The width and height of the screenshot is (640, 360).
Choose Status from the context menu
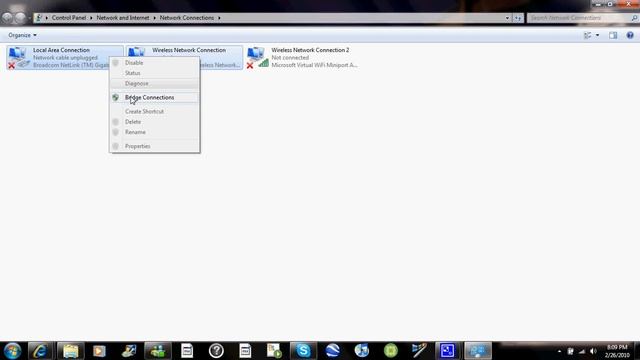[x=155, y=73]
